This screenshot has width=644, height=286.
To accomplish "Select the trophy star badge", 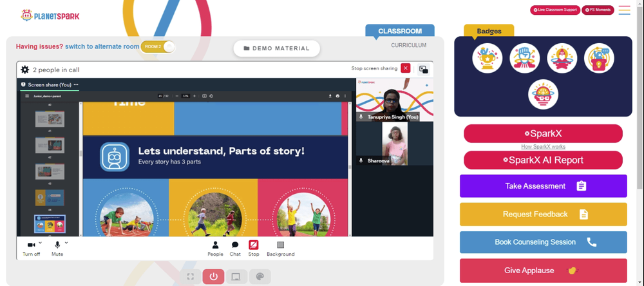I will point(487,59).
